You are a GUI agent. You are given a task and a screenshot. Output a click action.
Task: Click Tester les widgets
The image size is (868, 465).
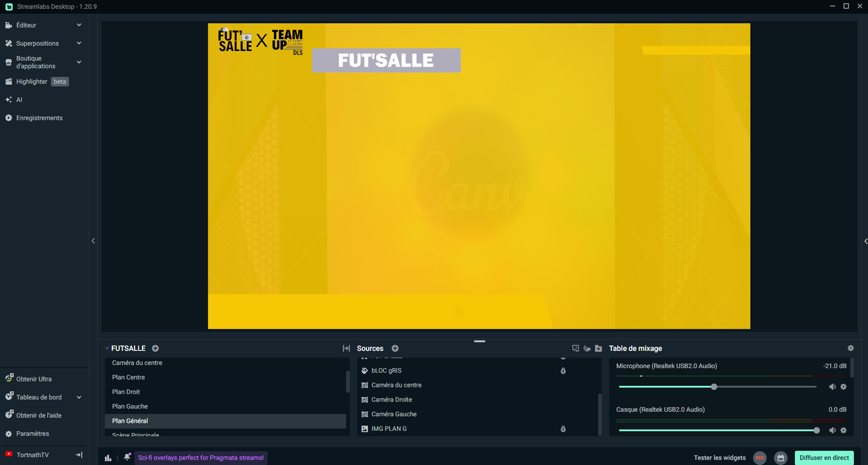coord(719,458)
